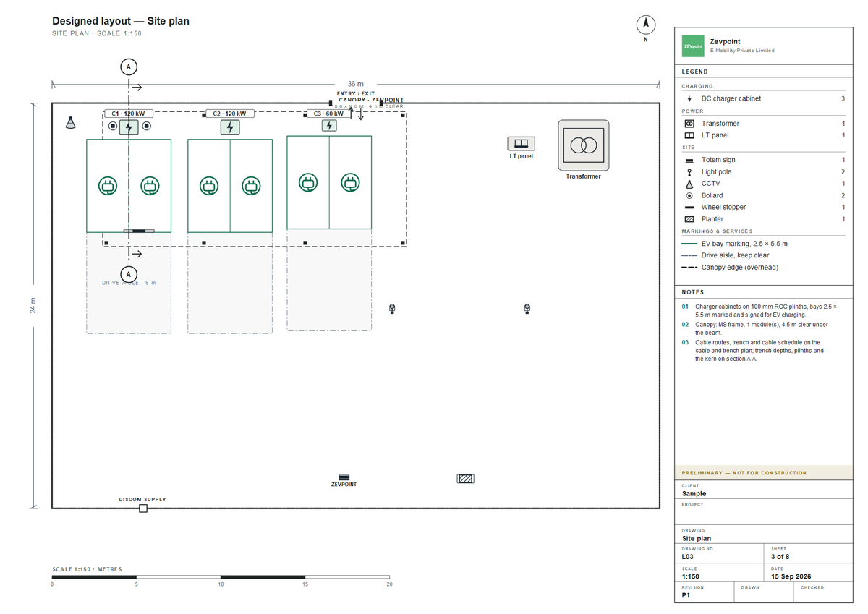Click the CCTV camera symbol on the plan
Screen dimensions: 868x614
pyautogui.click(x=70, y=123)
